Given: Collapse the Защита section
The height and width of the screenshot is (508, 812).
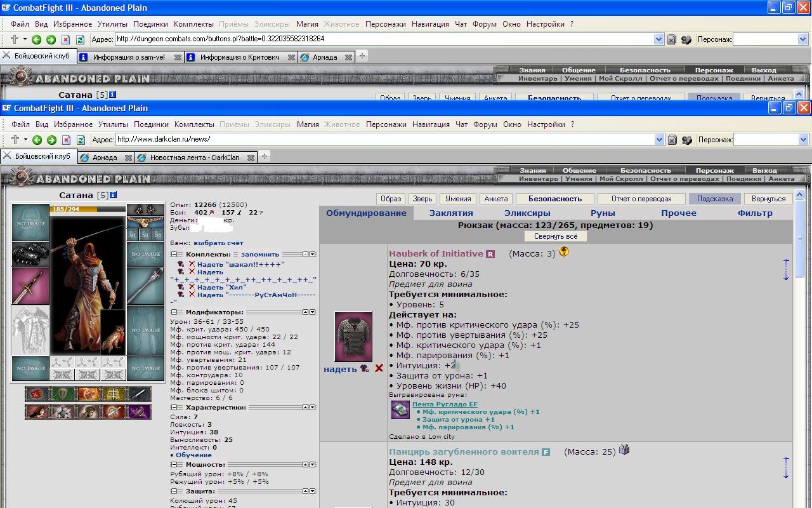Looking at the screenshot, I should [x=174, y=491].
